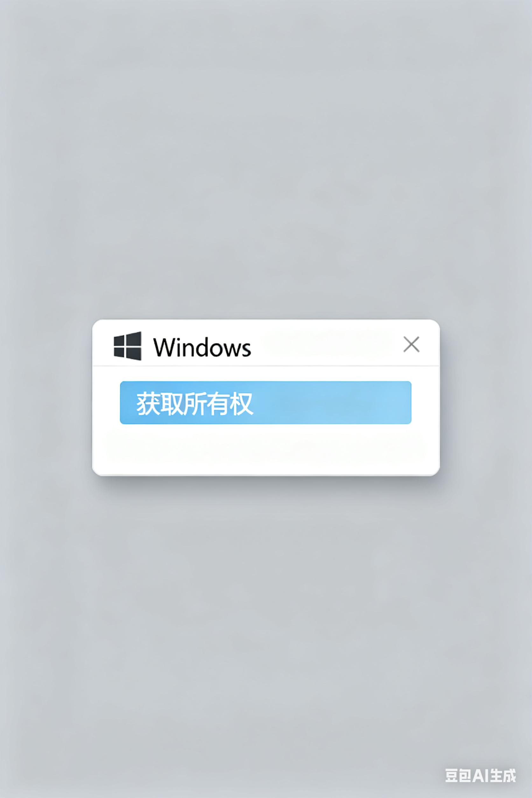Click the word Windows beside the logo
532x798 pixels.
pos(202,347)
